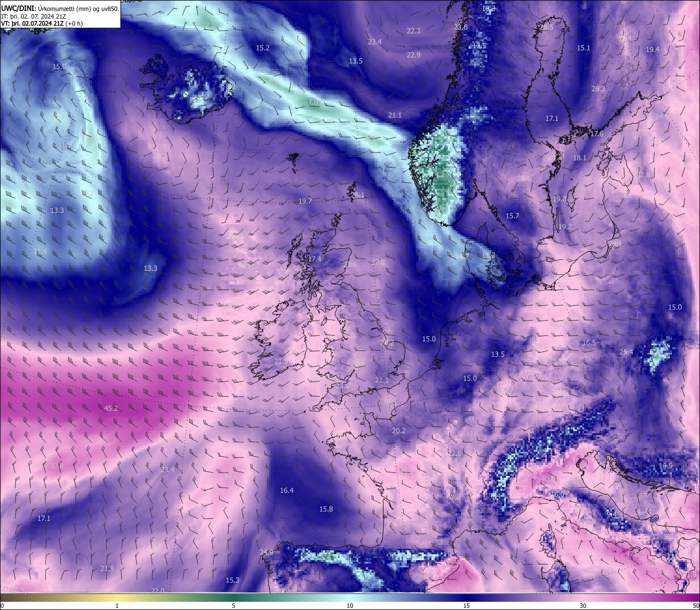Click the 50 tick on the color scale

point(696,606)
